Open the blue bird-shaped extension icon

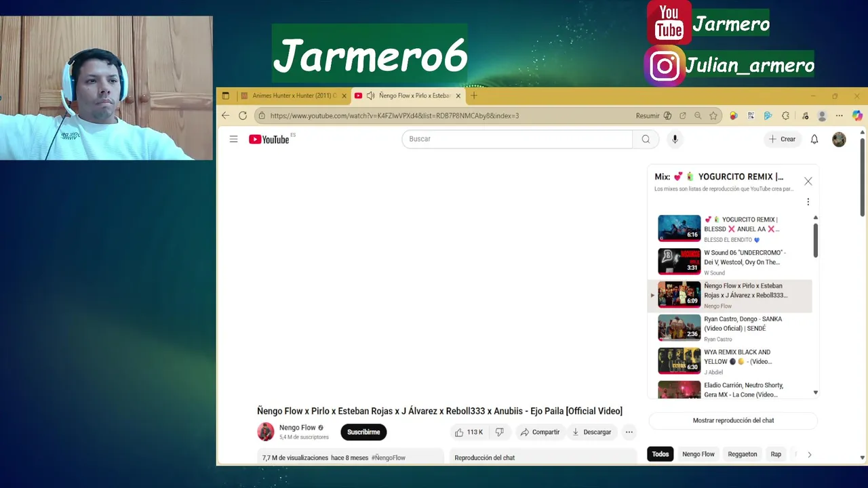click(x=768, y=116)
